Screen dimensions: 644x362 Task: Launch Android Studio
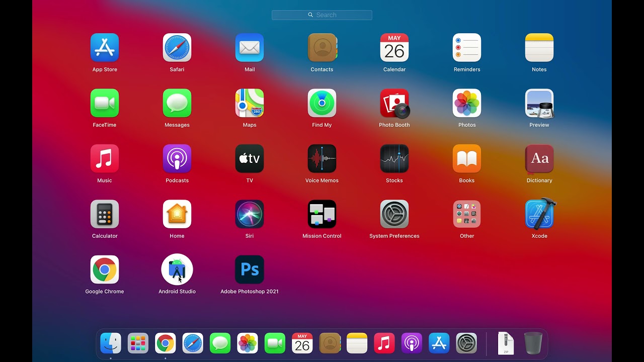pos(177,269)
